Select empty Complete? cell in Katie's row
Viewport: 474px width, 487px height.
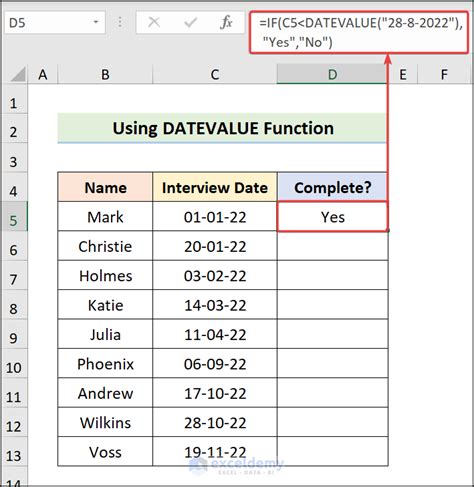tap(332, 305)
